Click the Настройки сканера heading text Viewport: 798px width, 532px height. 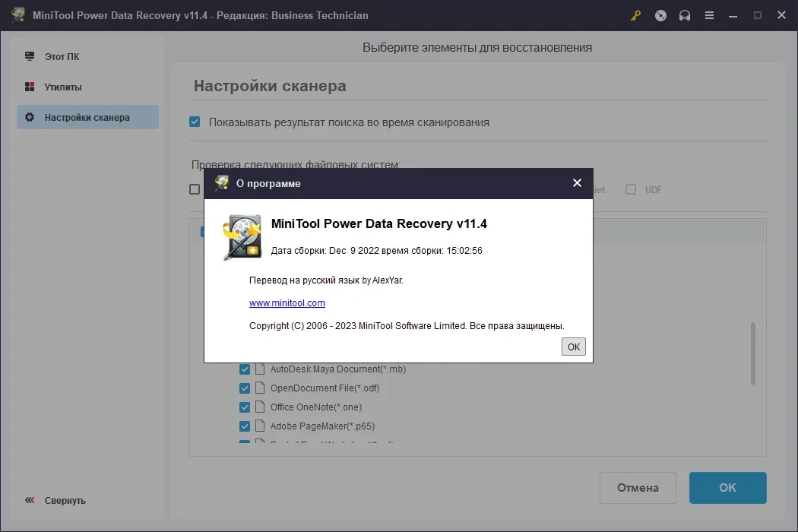click(270, 86)
